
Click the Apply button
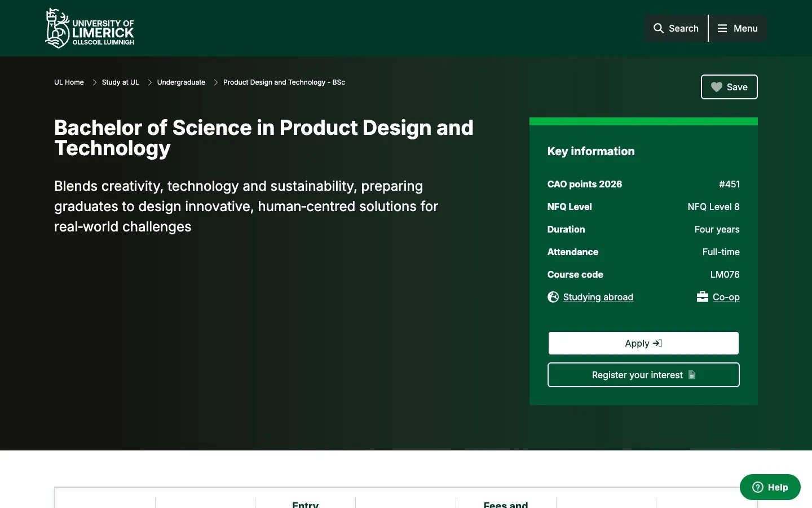click(643, 343)
